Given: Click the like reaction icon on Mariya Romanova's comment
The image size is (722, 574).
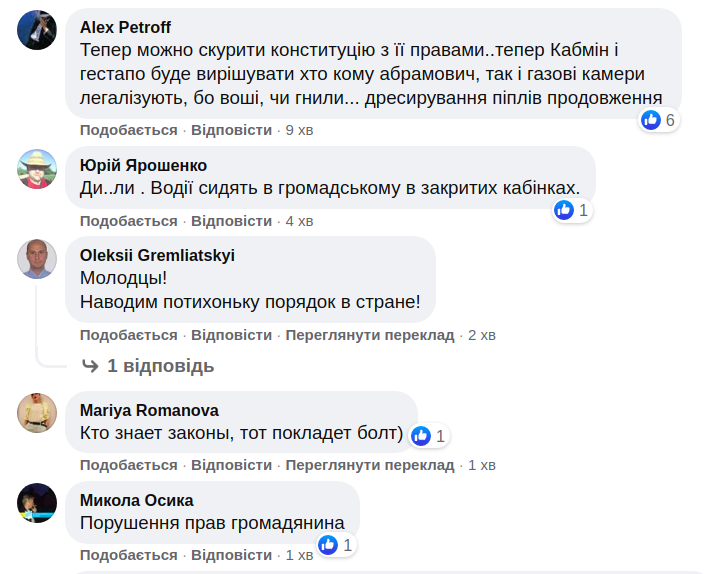Looking at the screenshot, I should click(421, 435).
